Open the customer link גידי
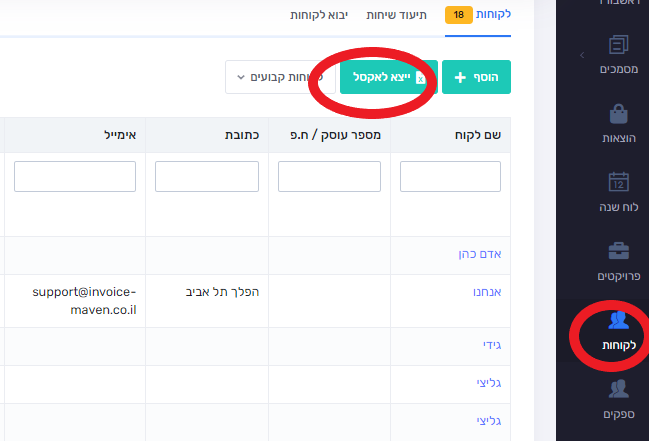The image size is (649, 441). point(491,345)
